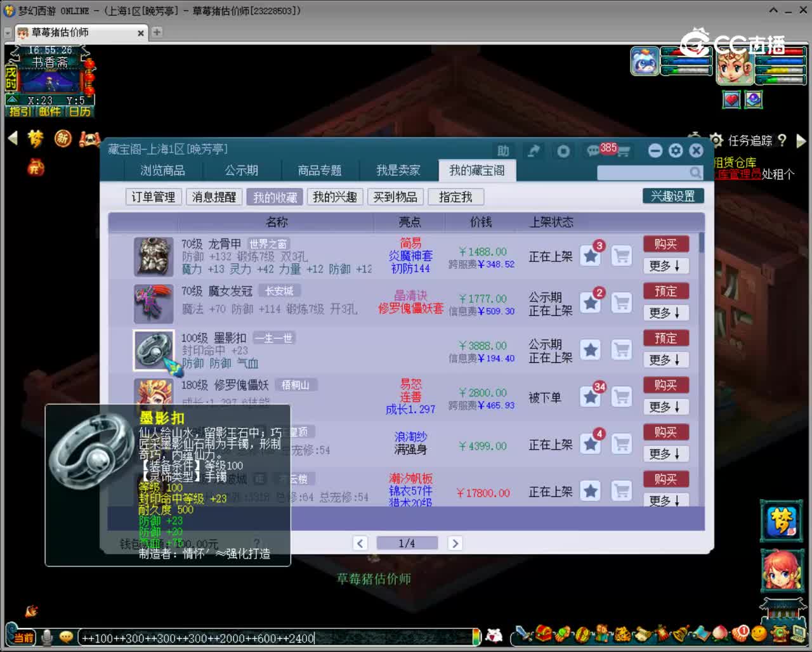
Task: Toggle favorite star for the ￥17800.00 item
Action: click(x=591, y=491)
